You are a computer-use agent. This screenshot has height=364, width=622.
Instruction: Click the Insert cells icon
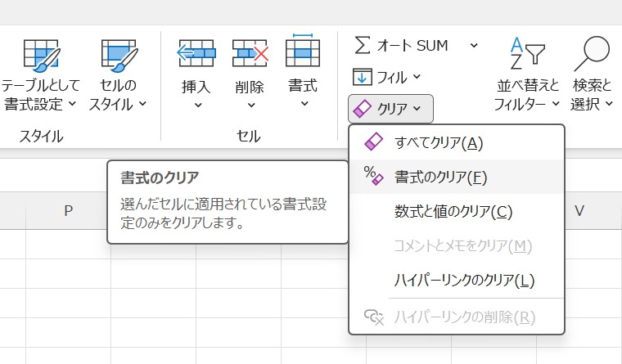[x=196, y=54]
